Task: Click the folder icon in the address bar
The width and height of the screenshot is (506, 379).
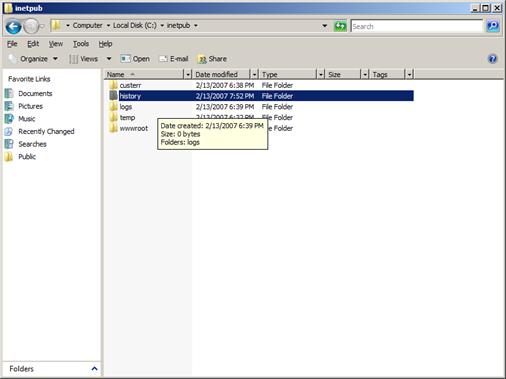Action: pos(56,25)
